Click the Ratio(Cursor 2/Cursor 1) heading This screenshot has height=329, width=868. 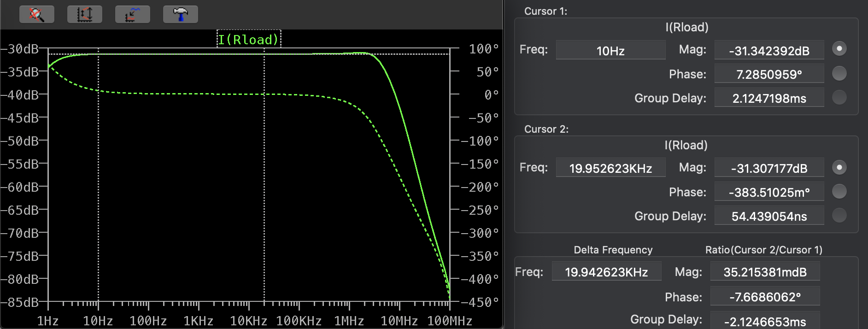[x=763, y=250]
